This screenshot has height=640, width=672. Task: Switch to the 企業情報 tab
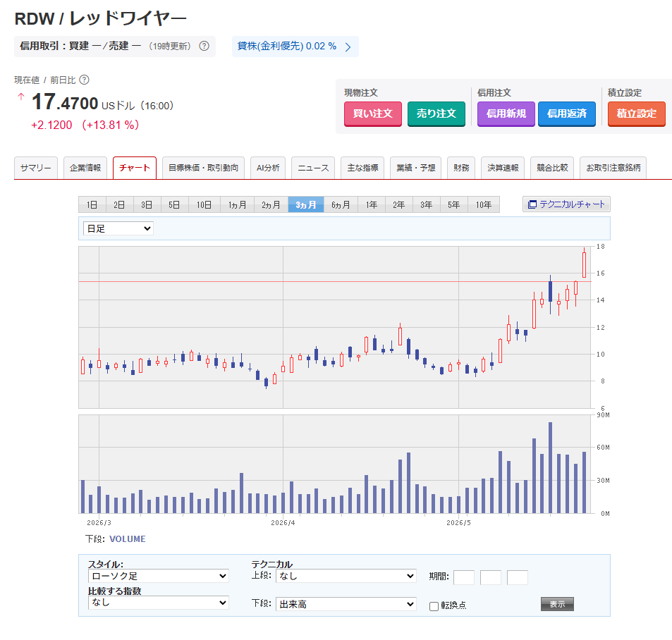click(x=85, y=168)
